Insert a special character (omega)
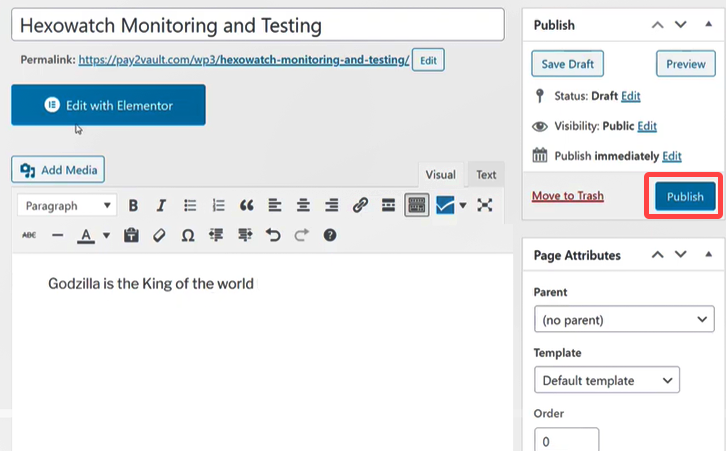The image size is (726, 451). tap(188, 235)
